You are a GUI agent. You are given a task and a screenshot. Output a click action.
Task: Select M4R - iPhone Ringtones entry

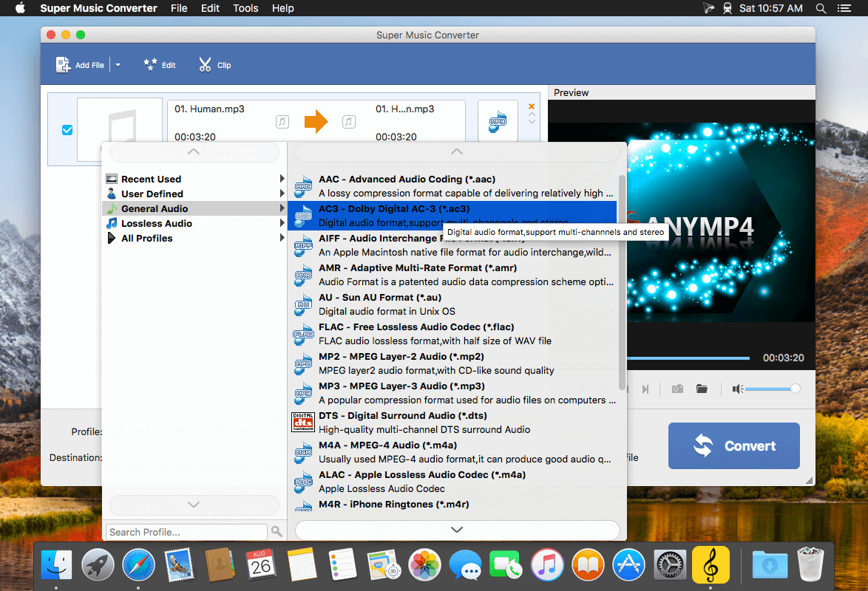click(452, 504)
